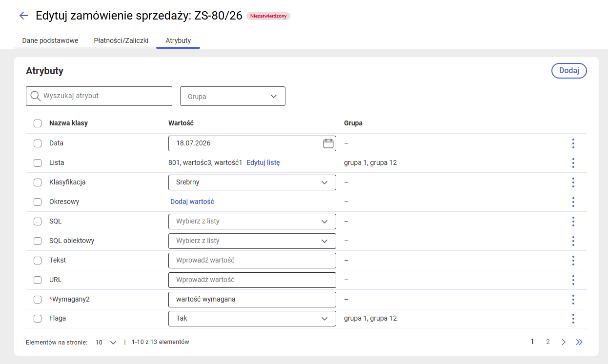Go to next page arrow
Viewport: 608px width, 364px height.
coord(564,342)
